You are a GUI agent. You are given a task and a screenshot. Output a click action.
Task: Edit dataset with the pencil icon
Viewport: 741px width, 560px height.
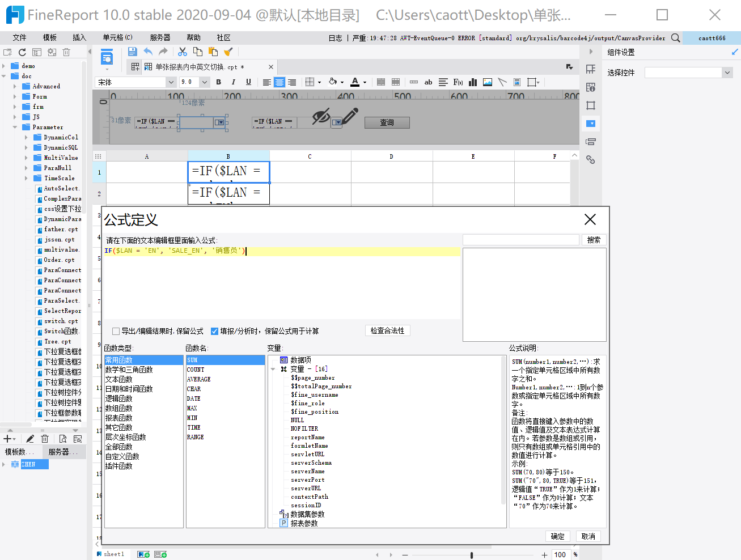30,439
